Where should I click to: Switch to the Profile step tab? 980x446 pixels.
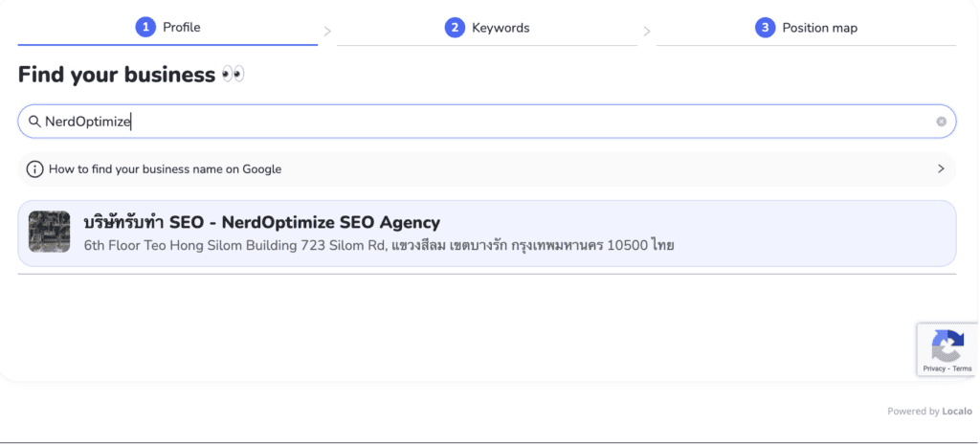click(x=181, y=28)
